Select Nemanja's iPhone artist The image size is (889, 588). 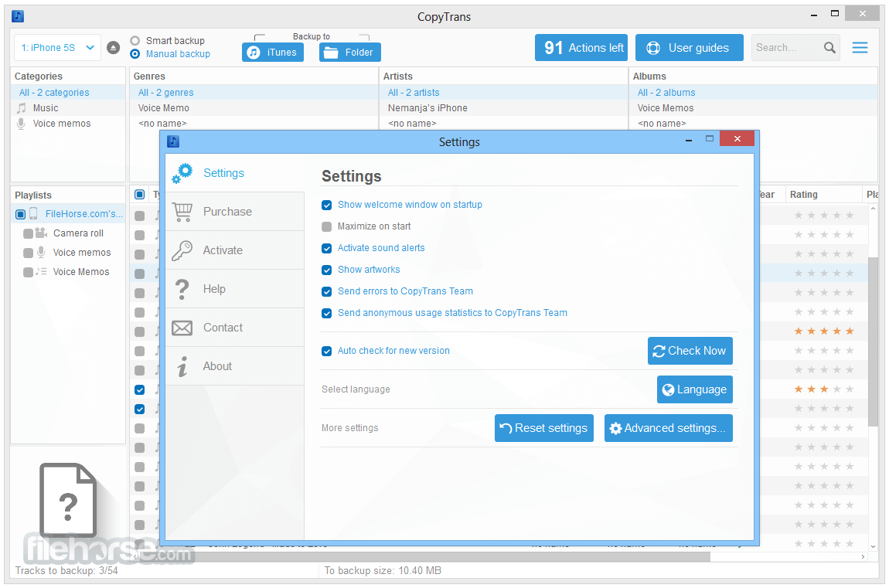[503, 107]
